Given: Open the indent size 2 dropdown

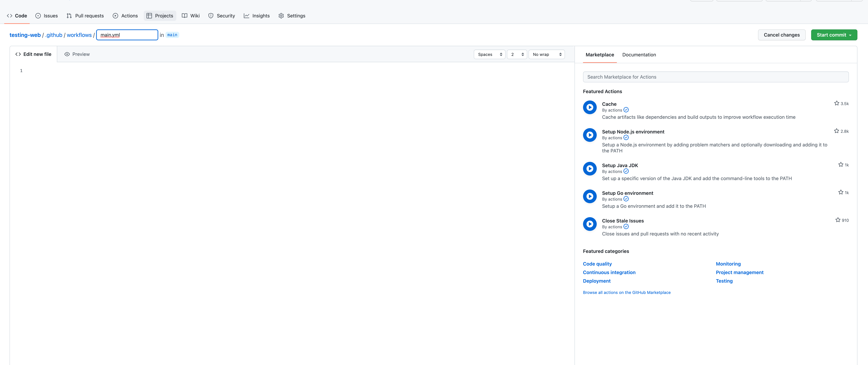Looking at the screenshot, I should coord(517,54).
